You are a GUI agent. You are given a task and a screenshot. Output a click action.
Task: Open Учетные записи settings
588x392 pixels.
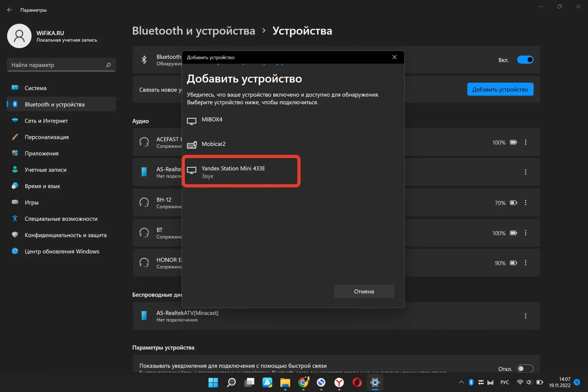coord(61,170)
